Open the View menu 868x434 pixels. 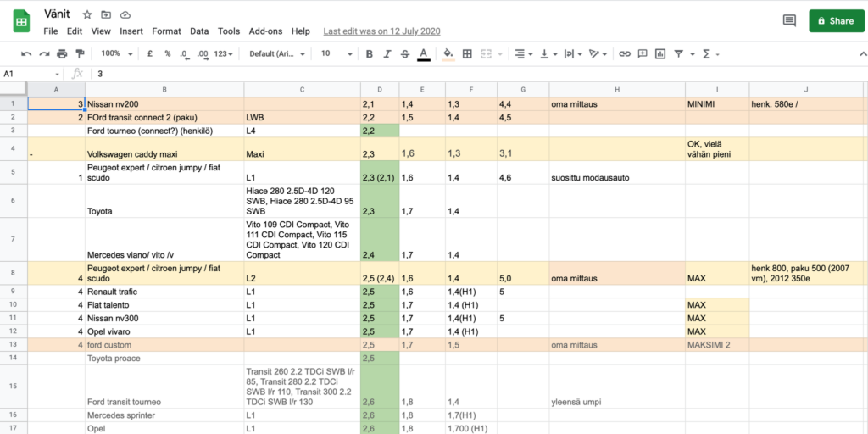pyautogui.click(x=101, y=31)
